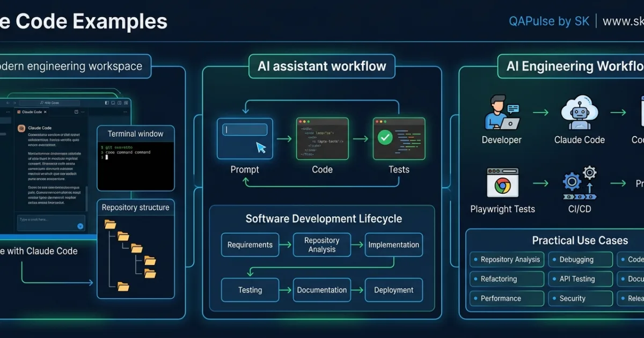Click the 'Claude Code' name in the chat header
Viewport: 644px width, 338px height.
(x=40, y=128)
